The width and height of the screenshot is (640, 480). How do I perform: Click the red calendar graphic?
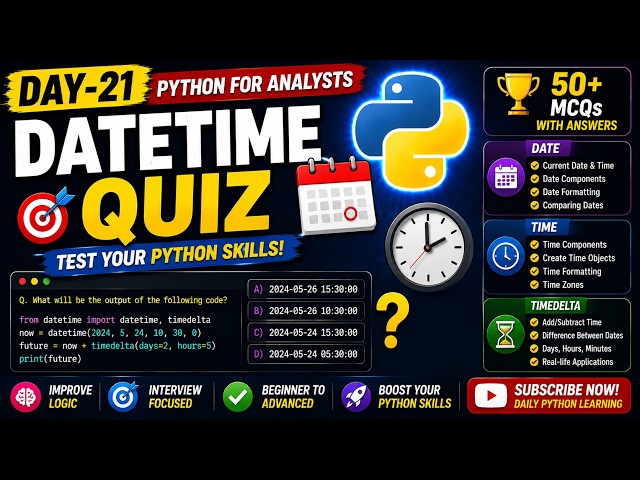click(336, 197)
